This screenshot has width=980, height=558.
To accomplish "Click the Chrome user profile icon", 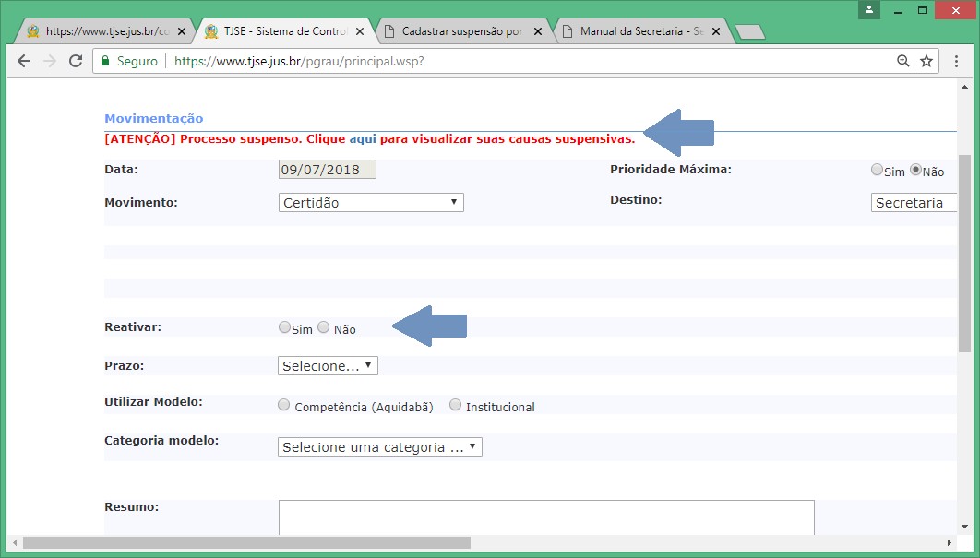I will pos(868,9).
